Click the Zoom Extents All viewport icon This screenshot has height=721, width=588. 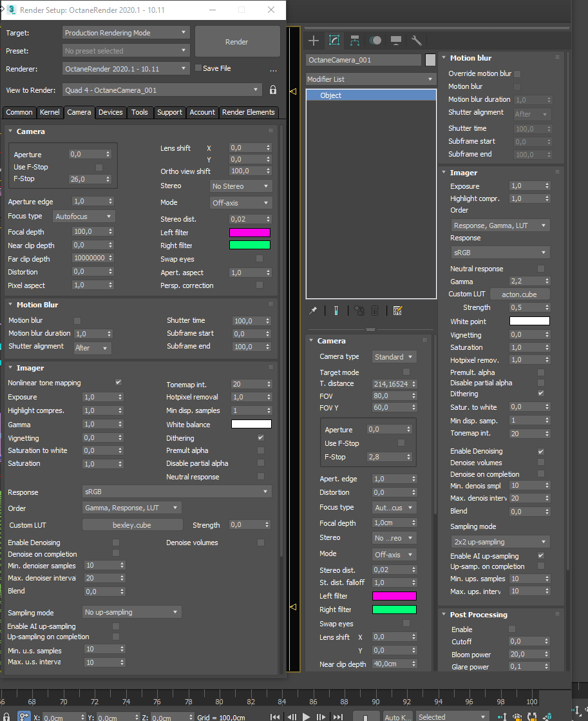coord(547,716)
